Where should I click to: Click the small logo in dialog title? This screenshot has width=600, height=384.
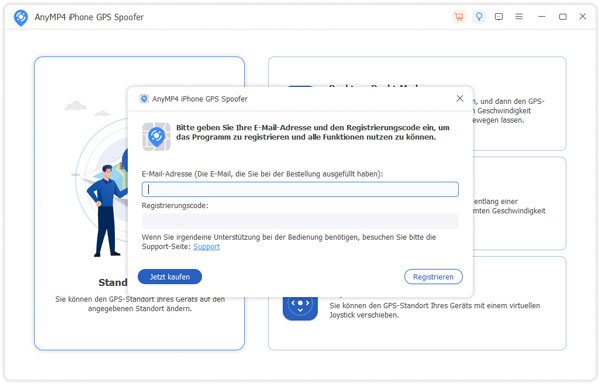pos(144,99)
